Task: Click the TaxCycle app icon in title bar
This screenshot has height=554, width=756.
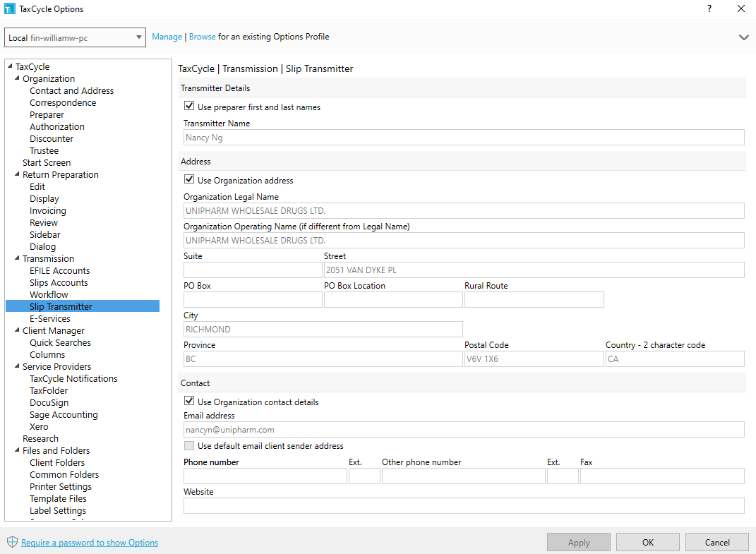Action: (10, 8)
